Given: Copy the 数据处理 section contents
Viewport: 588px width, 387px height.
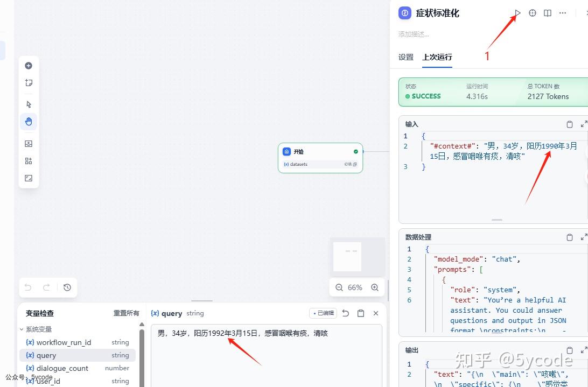Looking at the screenshot, I should [x=569, y=237].
